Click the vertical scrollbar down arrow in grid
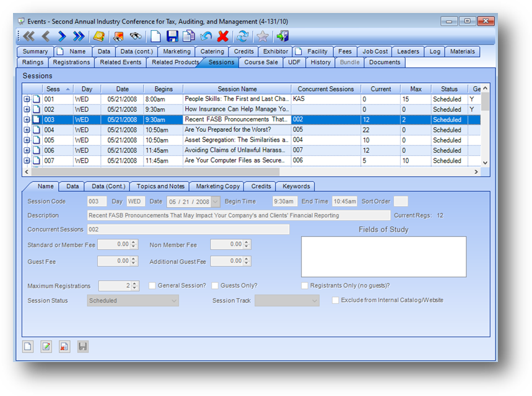The width and height of the screenshot is (532, 396). tap(485, 163)
